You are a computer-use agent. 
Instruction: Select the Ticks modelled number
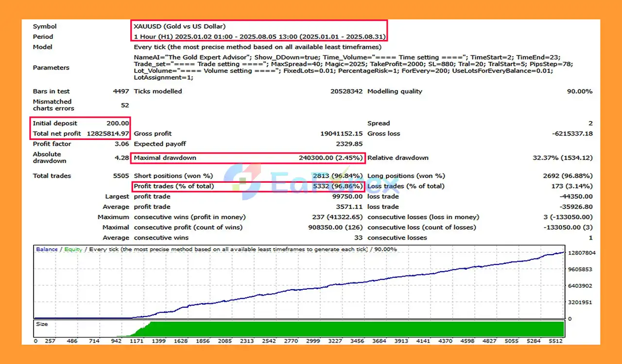coord(346,91)
